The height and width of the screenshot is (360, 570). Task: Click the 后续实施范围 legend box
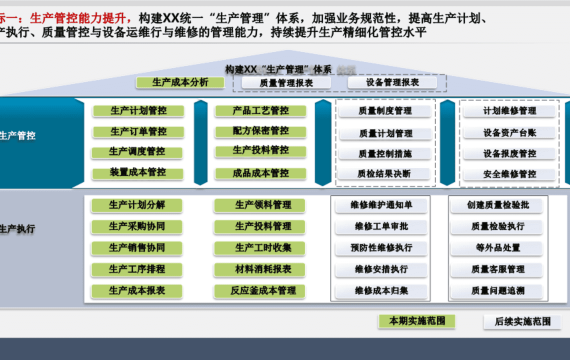coord(522,322)
